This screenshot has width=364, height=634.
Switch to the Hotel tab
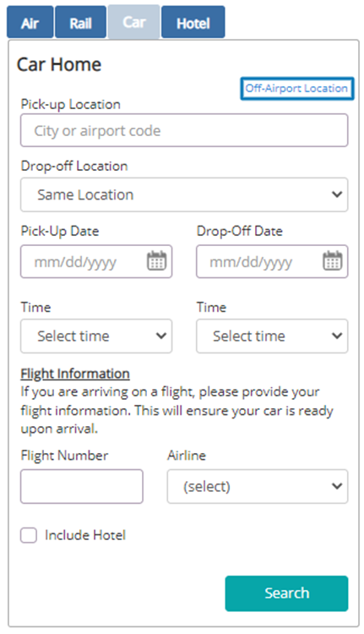point(193,22)
